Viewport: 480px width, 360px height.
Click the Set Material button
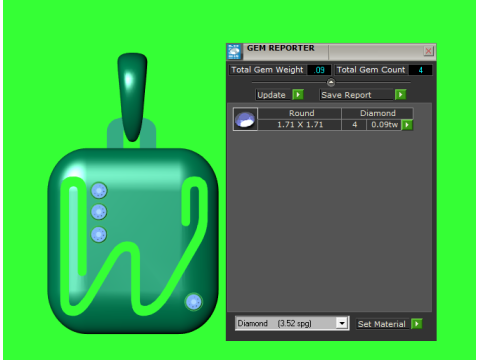383,324
